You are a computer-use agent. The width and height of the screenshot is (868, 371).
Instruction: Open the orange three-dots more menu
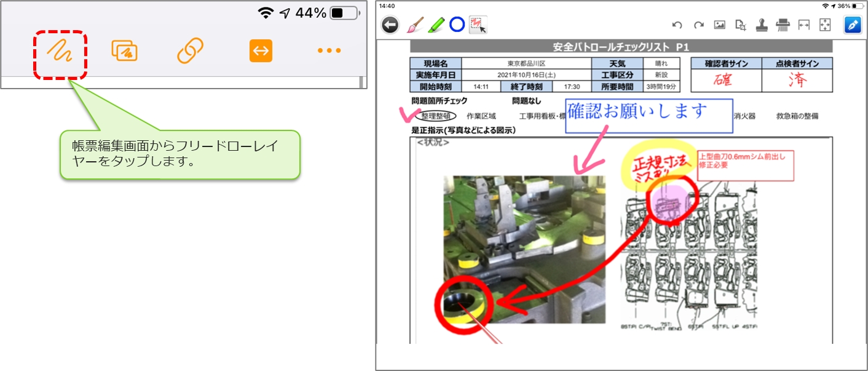point(329,51)
